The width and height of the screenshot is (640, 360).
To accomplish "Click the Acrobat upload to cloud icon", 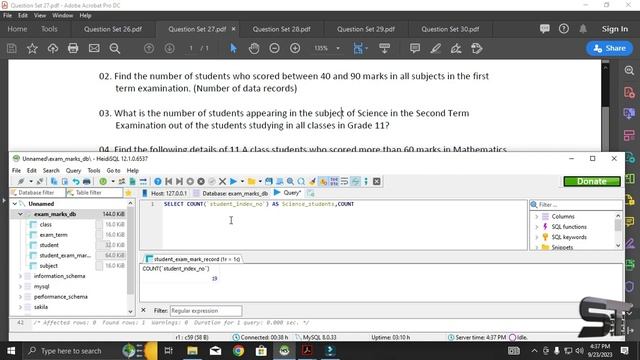I will coord(53,49).
